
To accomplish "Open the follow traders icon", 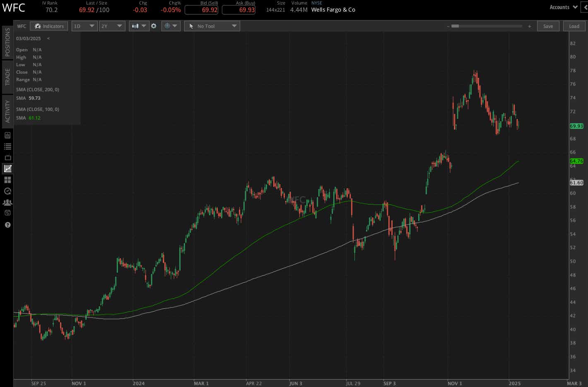I will (7, 202).
